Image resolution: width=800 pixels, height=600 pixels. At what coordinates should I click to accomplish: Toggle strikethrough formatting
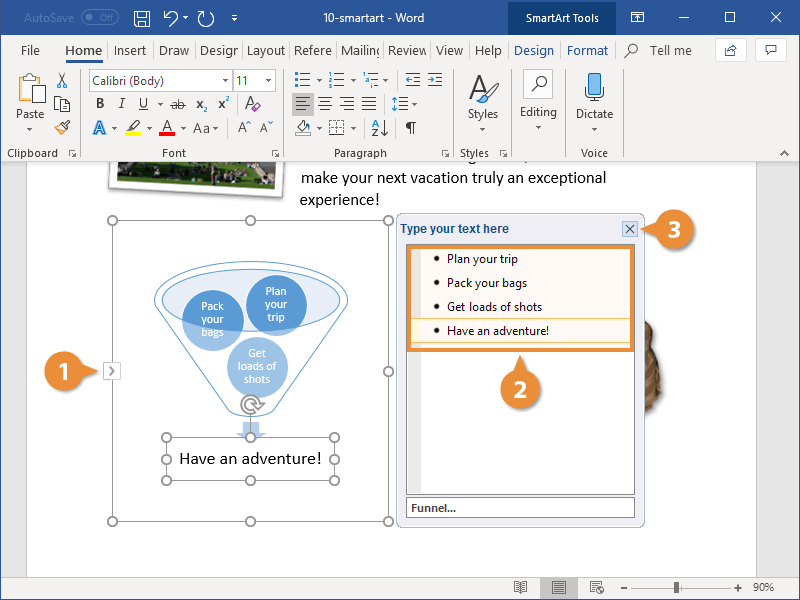(x=179, y=103)
